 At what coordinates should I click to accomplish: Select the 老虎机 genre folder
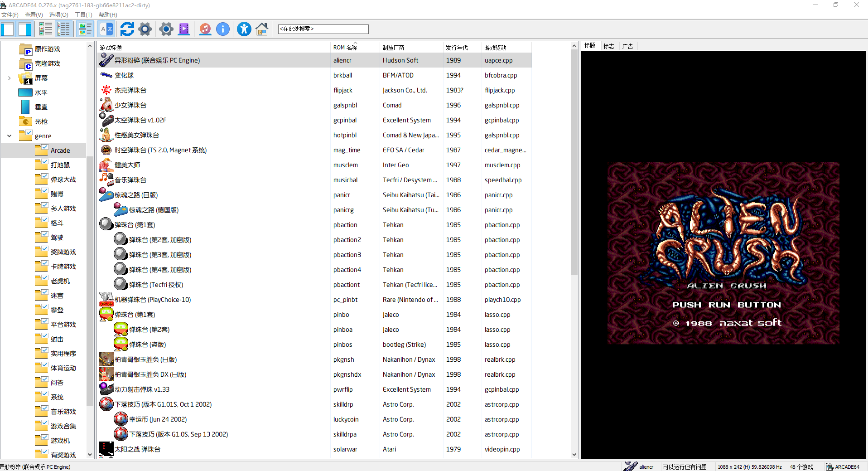(x=53, y=281)
